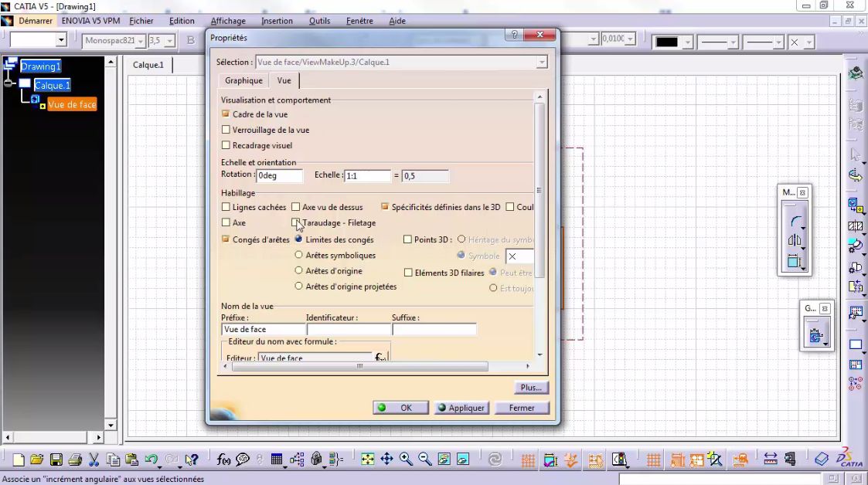Select the Arêtes symboliques radio button
The image size is (868, 485).
click(x=298, y=256)
